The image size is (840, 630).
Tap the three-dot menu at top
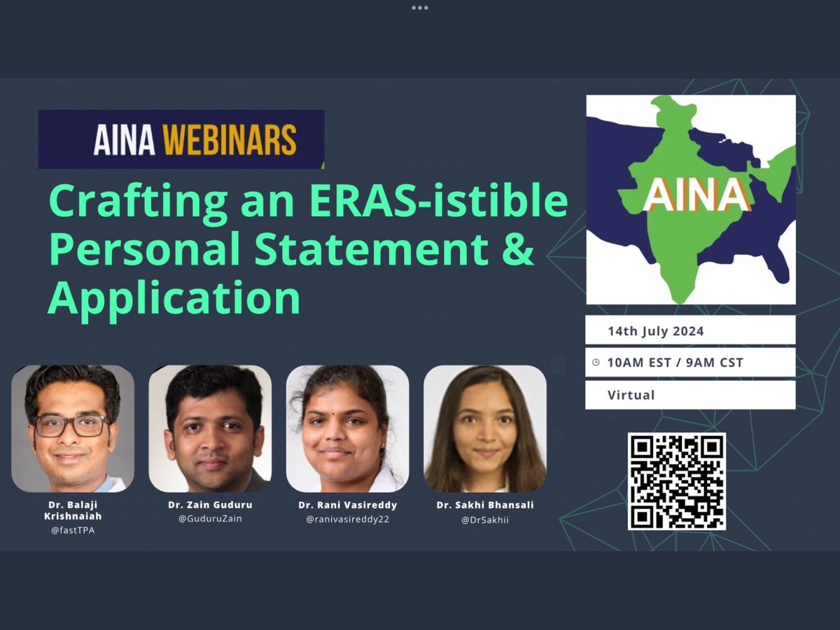pyautogui.click(x=419, y=8)
